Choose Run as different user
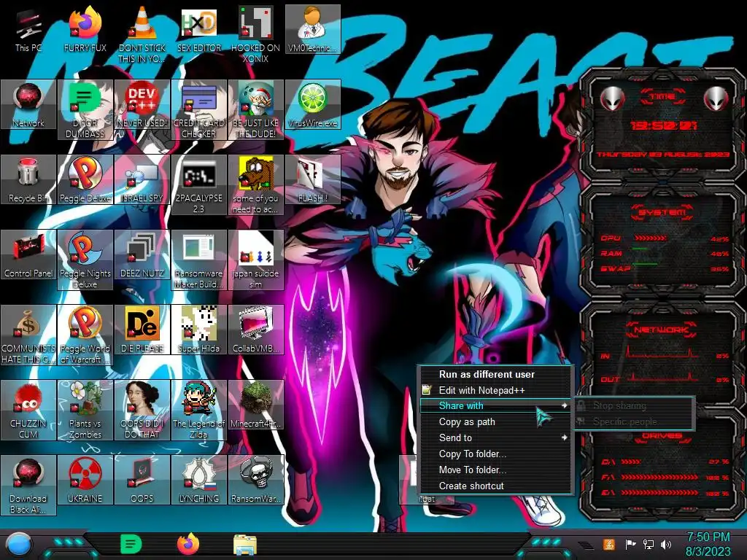 coord(495,374)
